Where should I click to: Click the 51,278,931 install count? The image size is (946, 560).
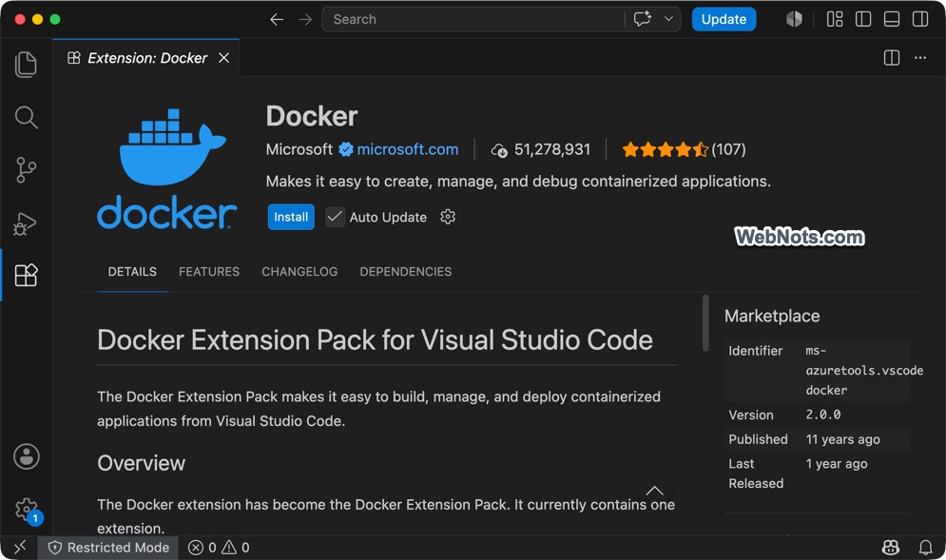click(541, 149)
